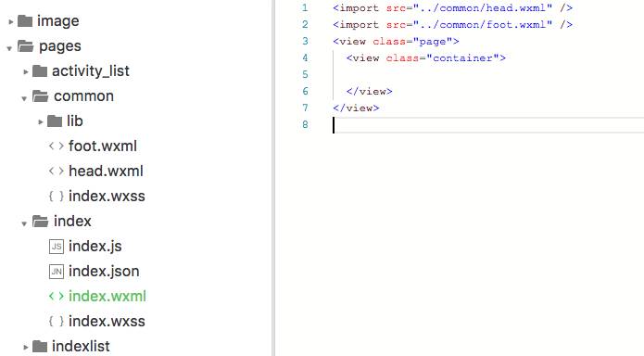This screenshot has height=356, width=644.
Task: Expand the image folder arrow
Action: 11,21
